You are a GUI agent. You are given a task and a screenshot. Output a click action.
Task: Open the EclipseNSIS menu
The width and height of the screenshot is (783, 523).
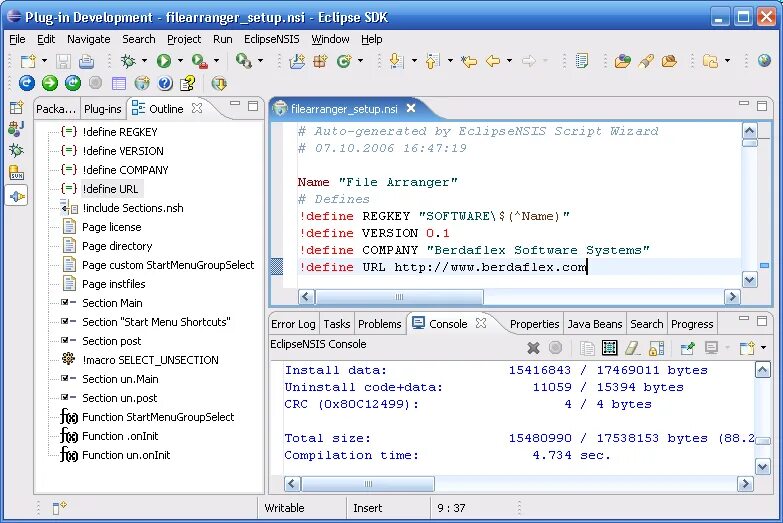click(272, 39)
